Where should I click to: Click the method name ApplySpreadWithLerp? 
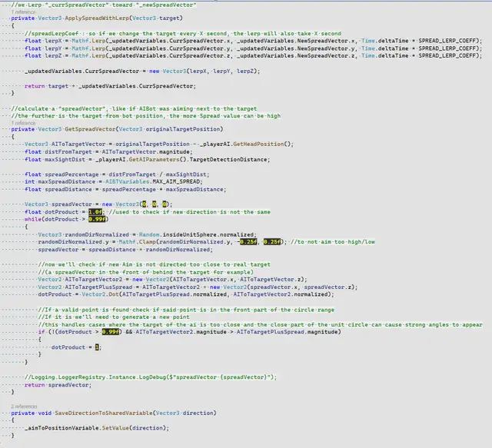pyautogui.click(x=97, y=18)
